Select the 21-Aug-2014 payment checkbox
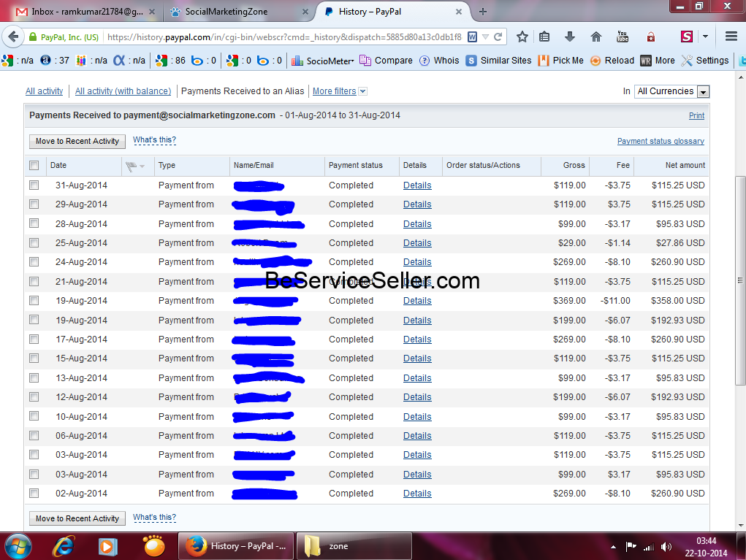Viewport: 746px width, 560px height. 34,281
